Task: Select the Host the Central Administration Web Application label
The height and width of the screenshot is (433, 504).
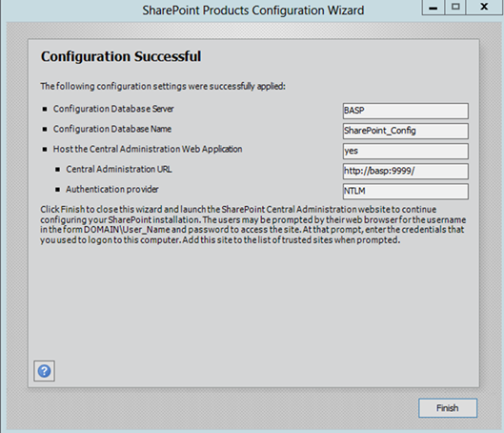Action: coord(148,149)
